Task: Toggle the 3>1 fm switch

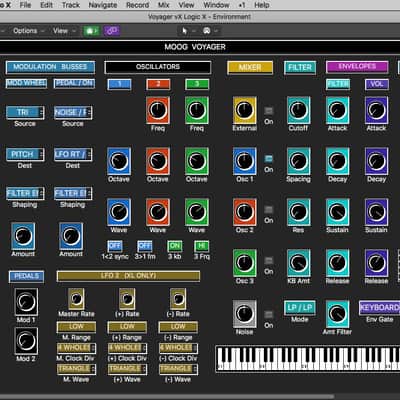Action: point(145,246)
